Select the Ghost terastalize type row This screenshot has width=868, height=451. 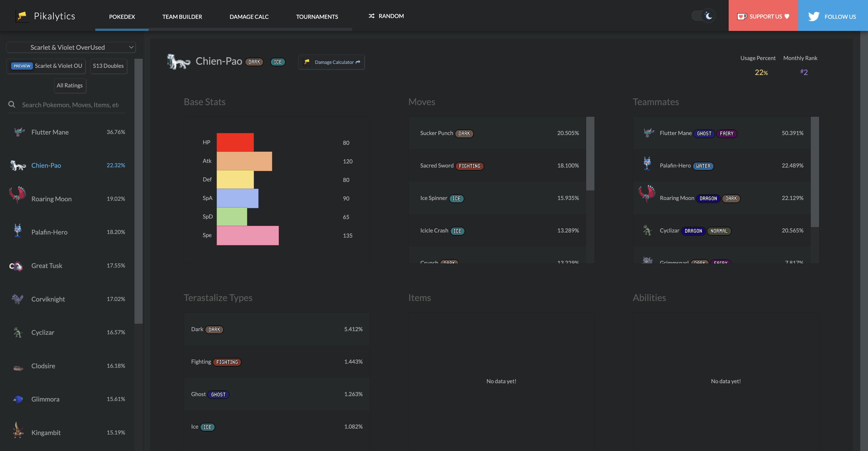pyautogui.click(x=277, y=394)
